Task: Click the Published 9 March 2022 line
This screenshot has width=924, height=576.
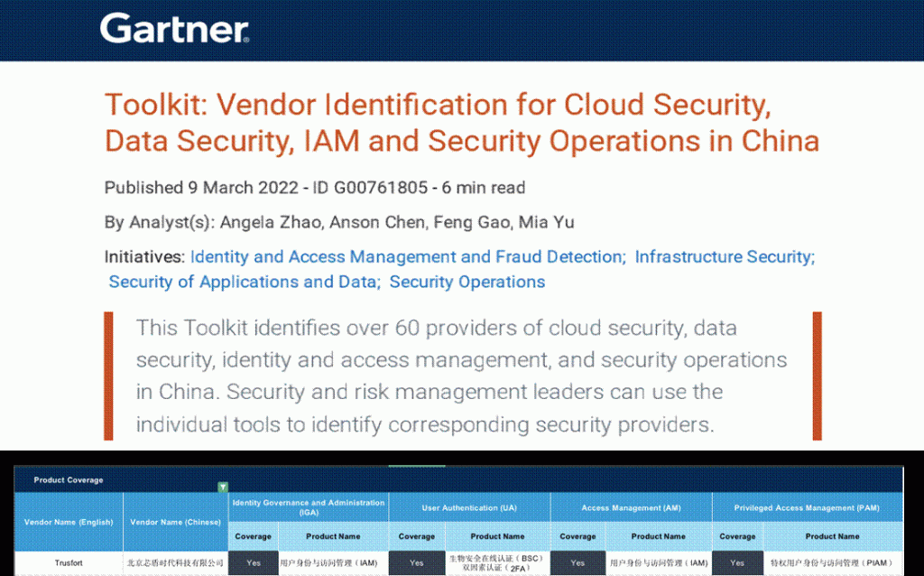Action: pyautogui.click(x=315, y=188)
